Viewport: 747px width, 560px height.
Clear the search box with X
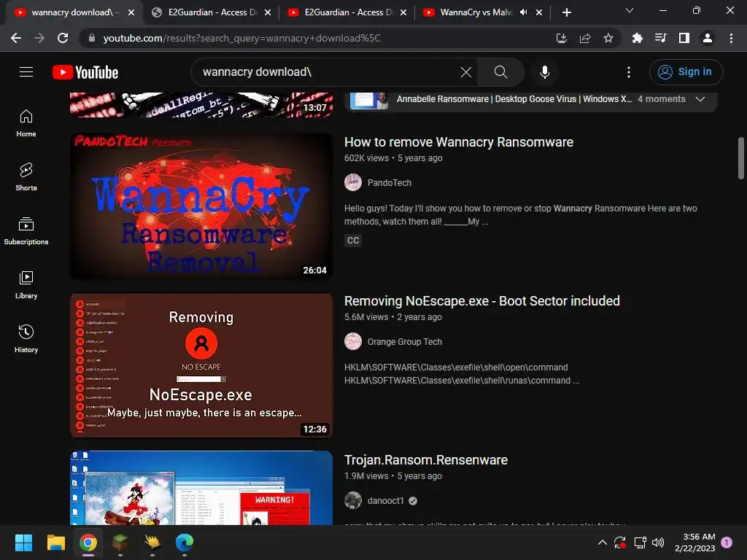pos(466,72)
